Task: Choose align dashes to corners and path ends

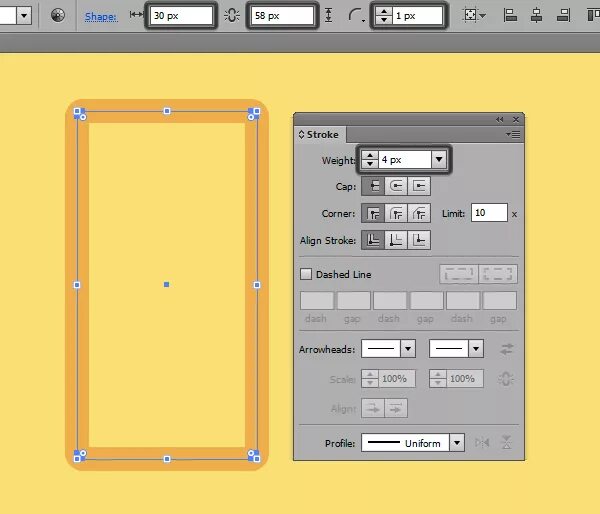Action: pos(498,274)
